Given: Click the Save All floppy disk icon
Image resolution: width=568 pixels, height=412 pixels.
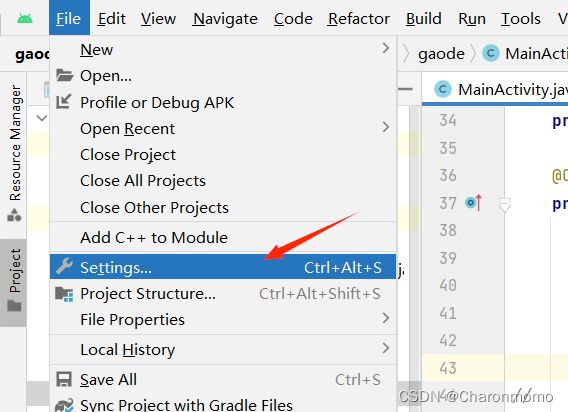Looking at the screenshot, I should [x=64, y=380].
